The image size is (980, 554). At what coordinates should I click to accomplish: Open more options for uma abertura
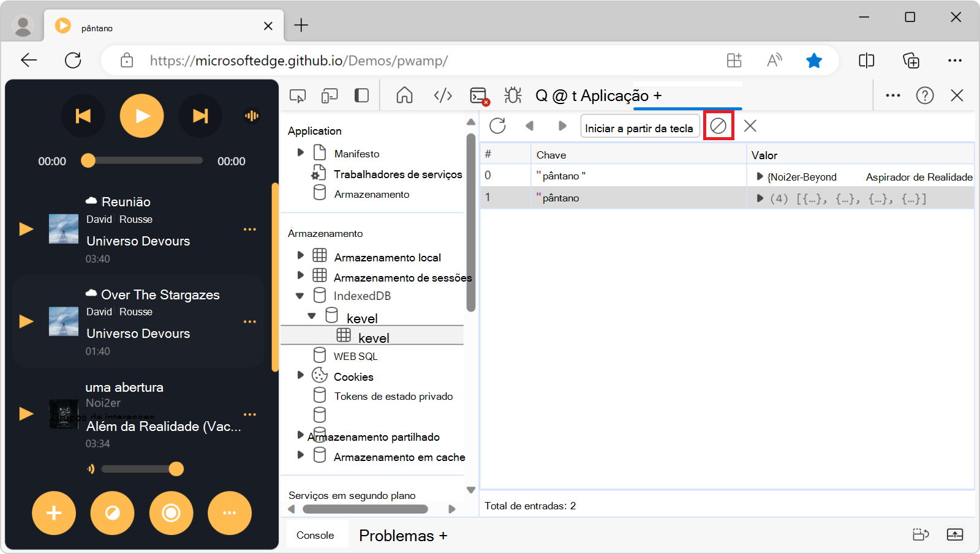(250, 414)
